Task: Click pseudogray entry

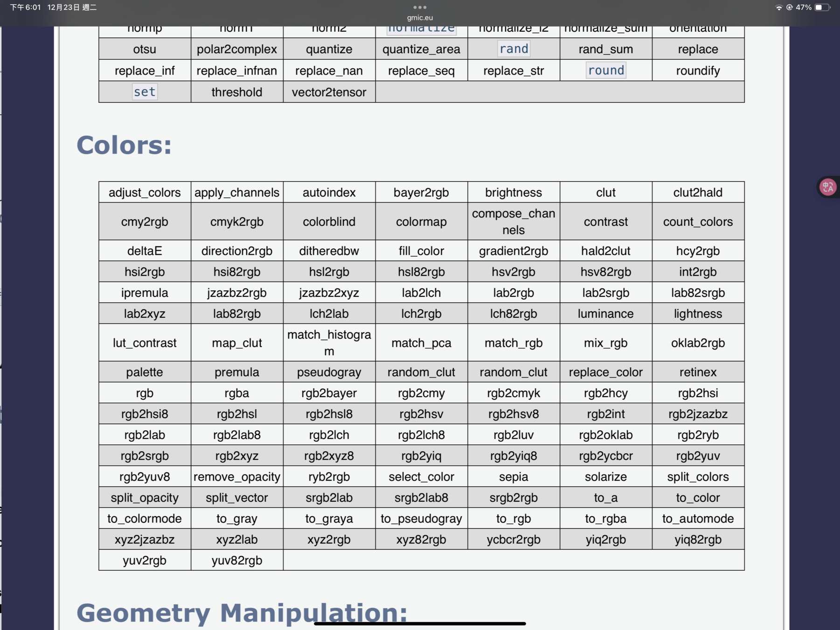Action: click(329, 372)
